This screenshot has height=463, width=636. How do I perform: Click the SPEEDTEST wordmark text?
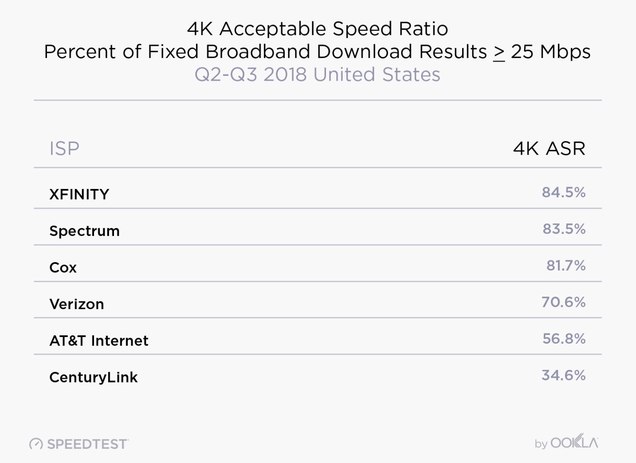(x=88, y=444)
